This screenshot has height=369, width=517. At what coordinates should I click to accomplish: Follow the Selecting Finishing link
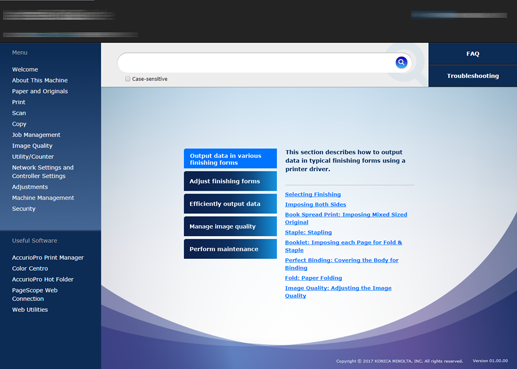click(313, 194)
